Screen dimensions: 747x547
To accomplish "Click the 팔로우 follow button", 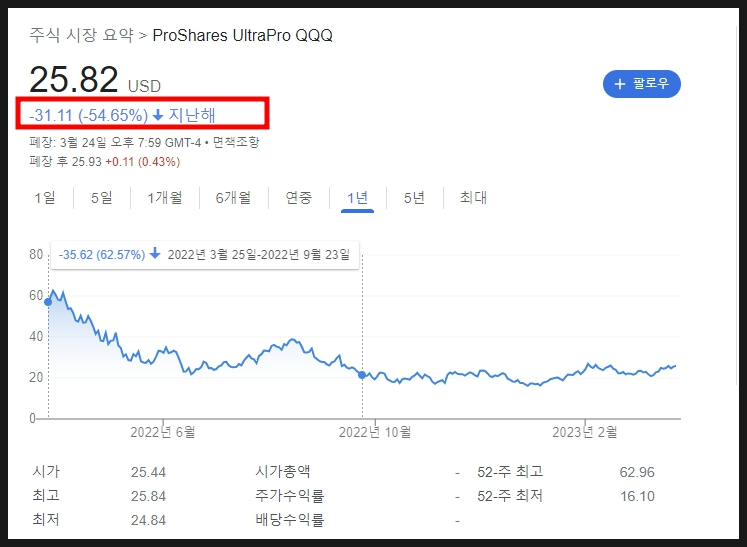I will pos(642,84).
